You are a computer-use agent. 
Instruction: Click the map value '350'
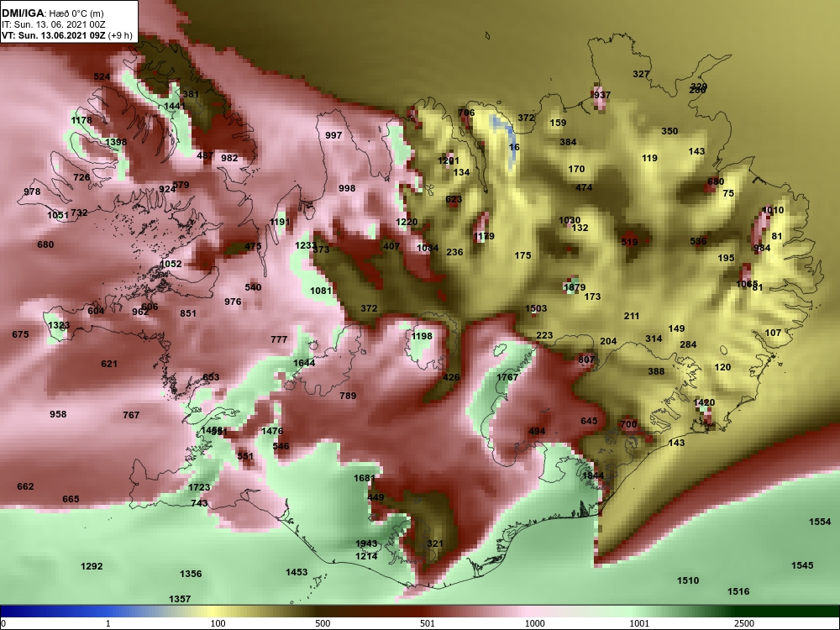pyautogui.click(x=669, y=131)
